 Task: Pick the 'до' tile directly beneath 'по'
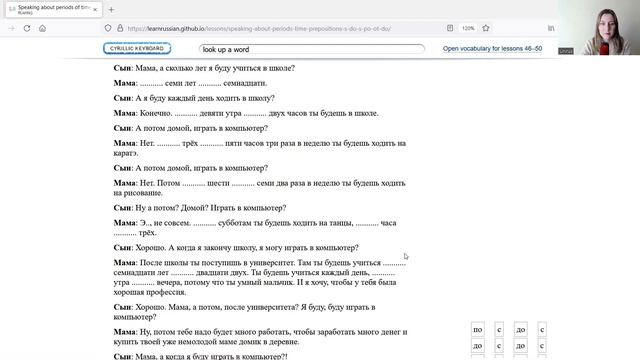478,346
